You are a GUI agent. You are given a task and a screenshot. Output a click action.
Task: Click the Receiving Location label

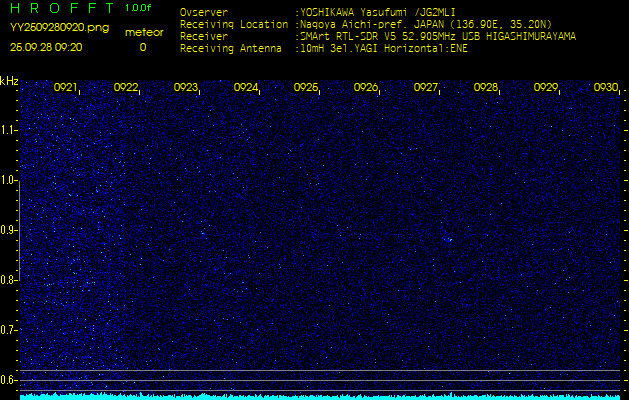point(234,24)
